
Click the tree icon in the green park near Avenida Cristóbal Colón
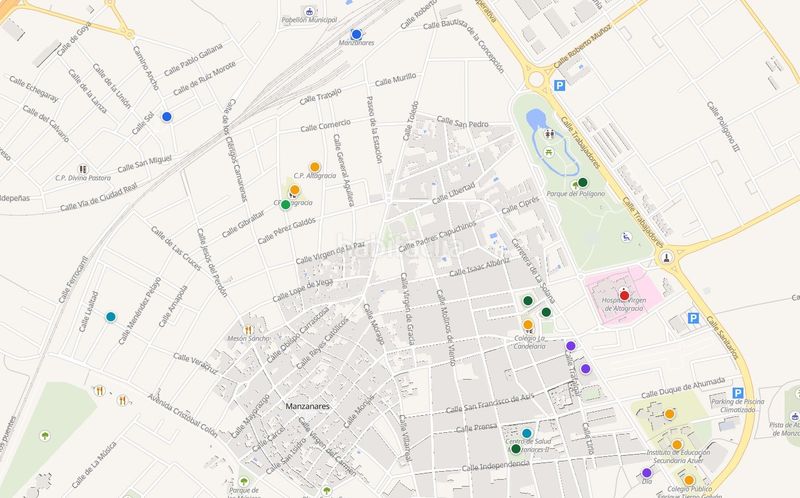pos(45,436)
